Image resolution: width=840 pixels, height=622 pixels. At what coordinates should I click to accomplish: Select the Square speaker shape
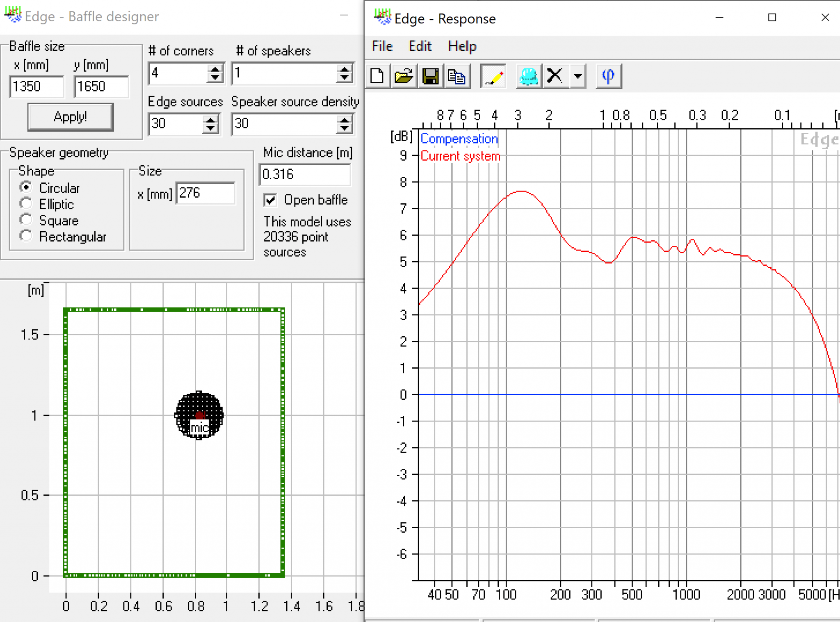(25, 219)
